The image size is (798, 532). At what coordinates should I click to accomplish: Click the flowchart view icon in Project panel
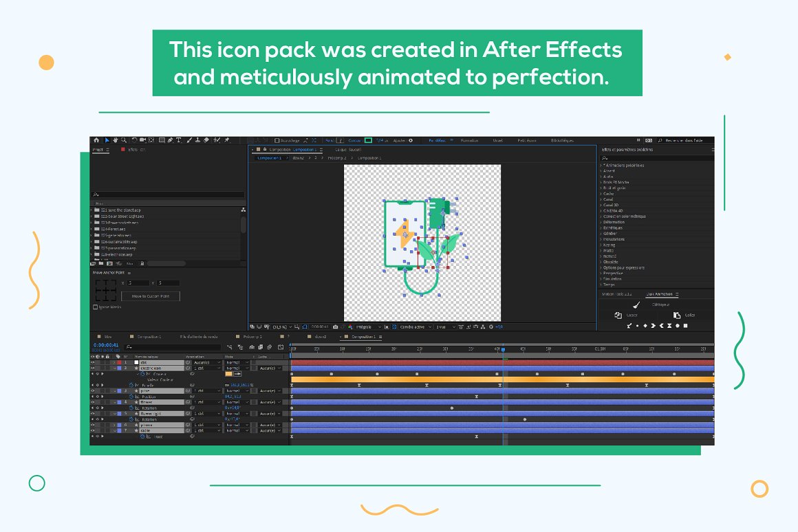coord(244,210)
